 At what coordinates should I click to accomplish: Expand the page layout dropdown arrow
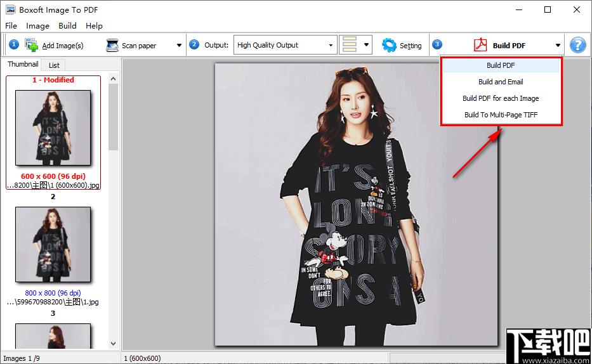tap(366, 45)
